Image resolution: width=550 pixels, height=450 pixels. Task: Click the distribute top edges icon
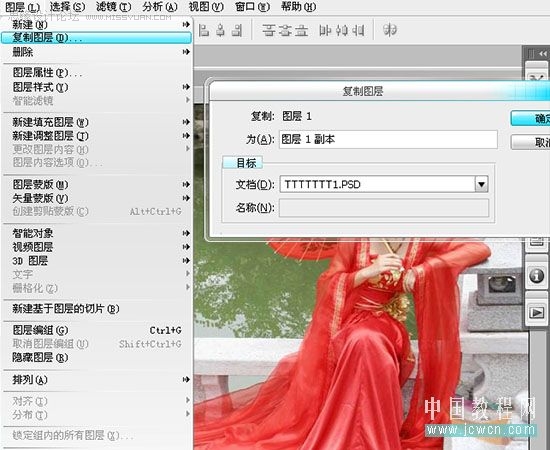[269, 31]
